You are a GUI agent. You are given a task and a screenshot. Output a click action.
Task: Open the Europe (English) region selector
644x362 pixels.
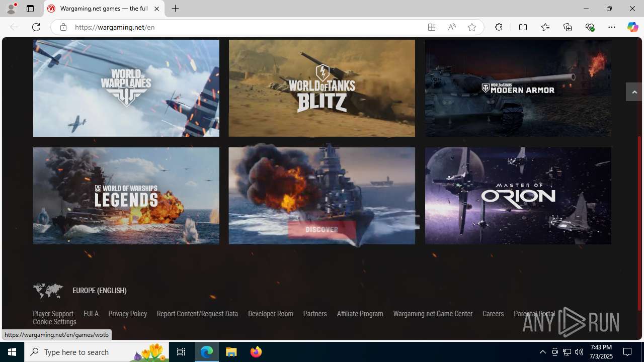pos(100,291)
